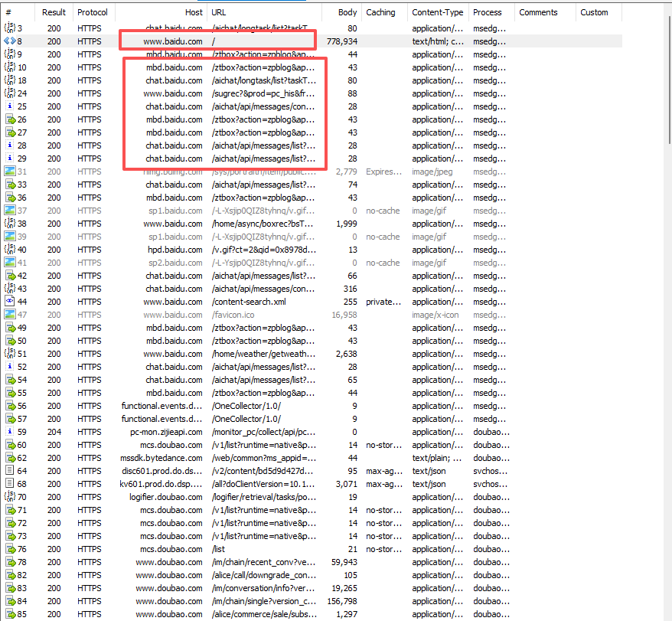Click the JSON icon of session 38
This screenshot has height=621, width=672.
coord(9,224)
